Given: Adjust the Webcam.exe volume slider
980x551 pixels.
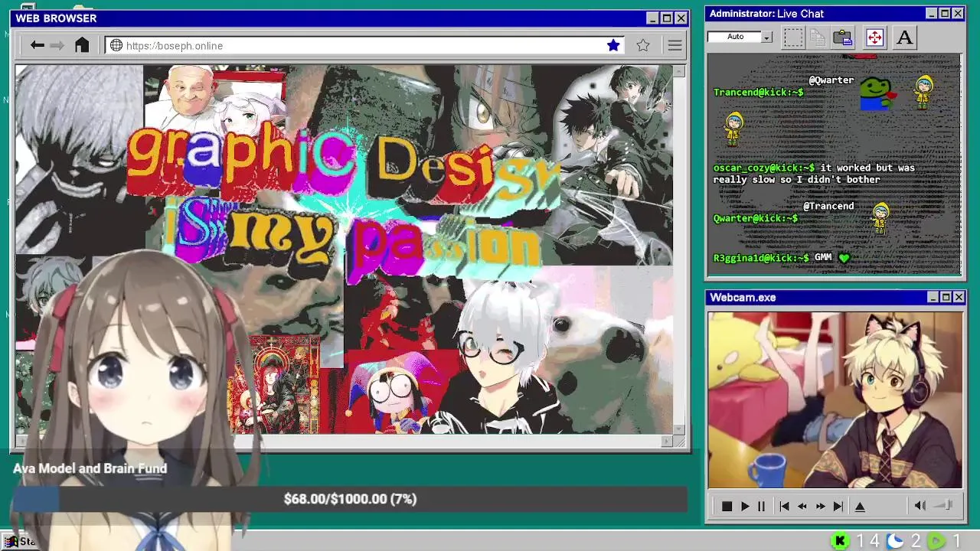Looking at the screenshot, I should click(x=944, y=505).
